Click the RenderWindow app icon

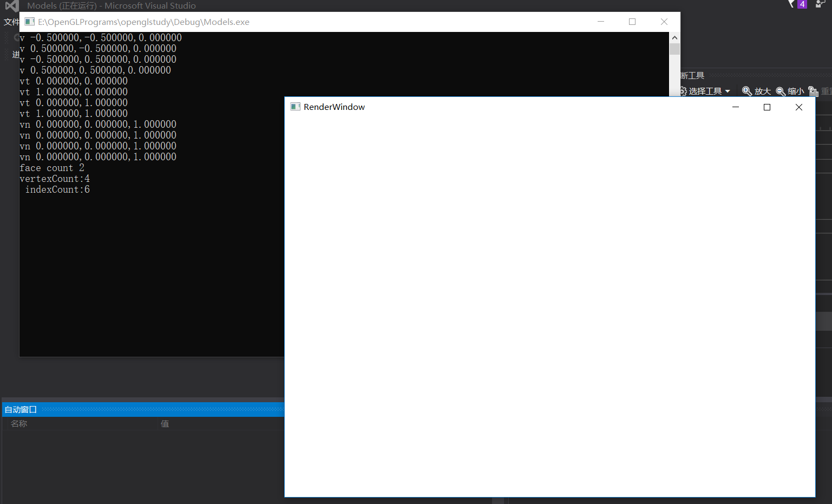pos(295,107)
